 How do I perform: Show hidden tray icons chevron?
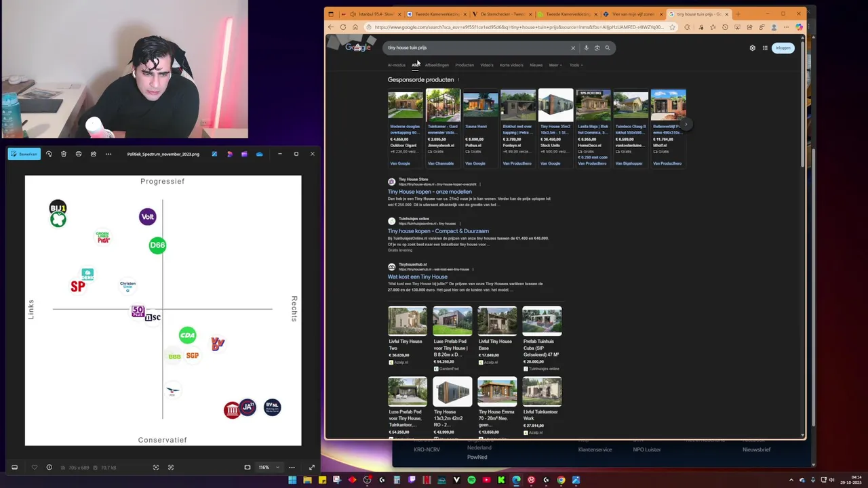791,480
